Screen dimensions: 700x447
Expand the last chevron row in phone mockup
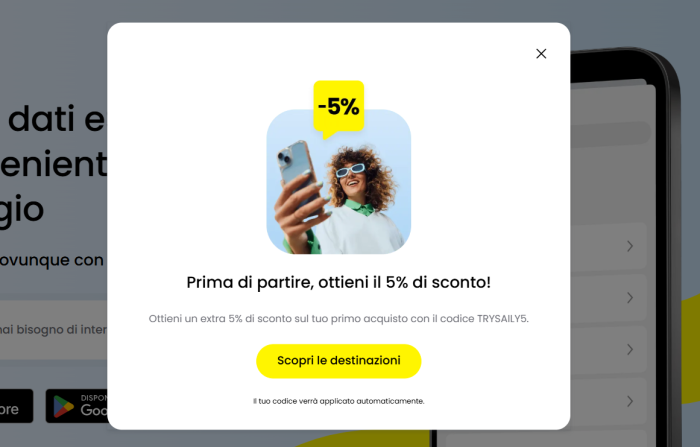[629, 401]
